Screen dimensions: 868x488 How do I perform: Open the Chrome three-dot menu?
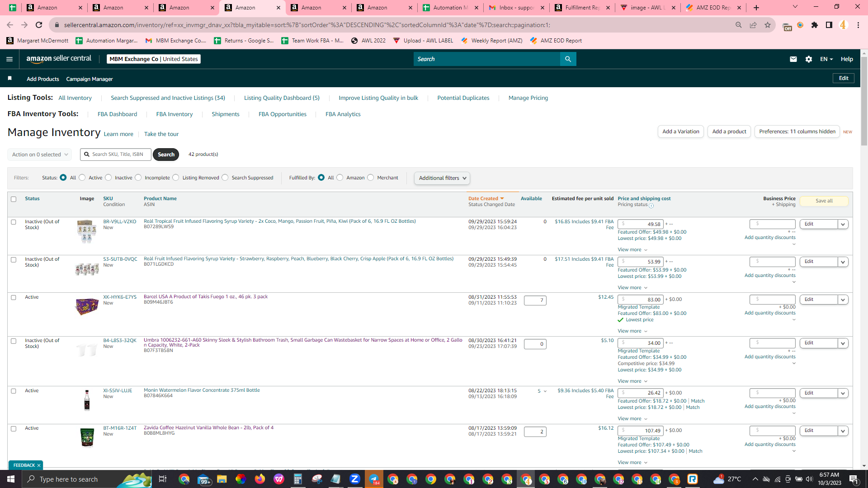pos(858,25)
